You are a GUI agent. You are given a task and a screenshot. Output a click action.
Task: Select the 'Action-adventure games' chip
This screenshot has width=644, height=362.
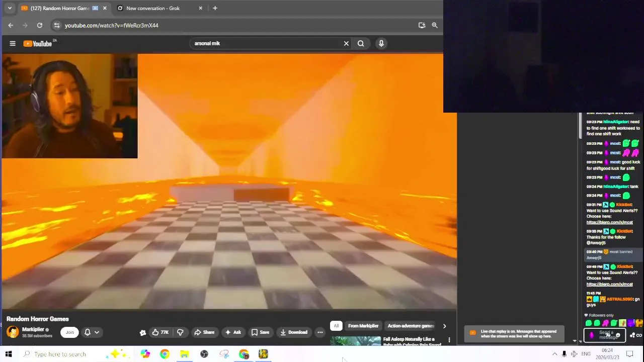[411, 326]
